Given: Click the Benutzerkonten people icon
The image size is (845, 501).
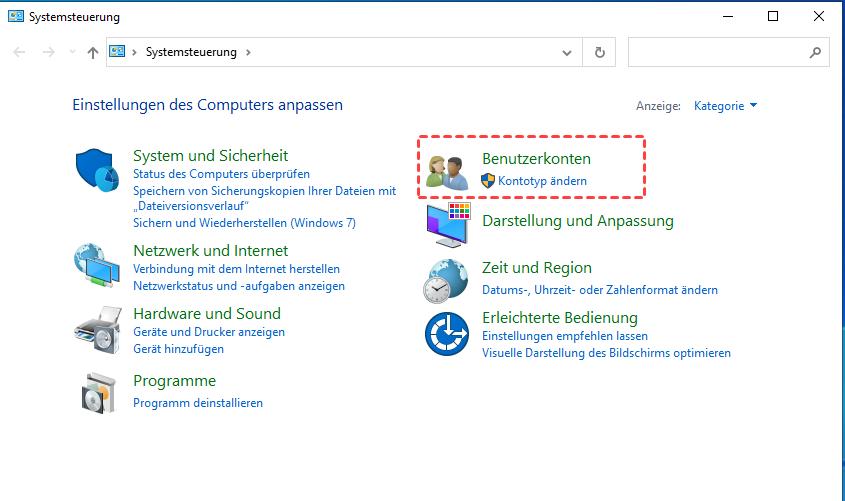Looking at the screenshot, I should click(x=447, y=172).
